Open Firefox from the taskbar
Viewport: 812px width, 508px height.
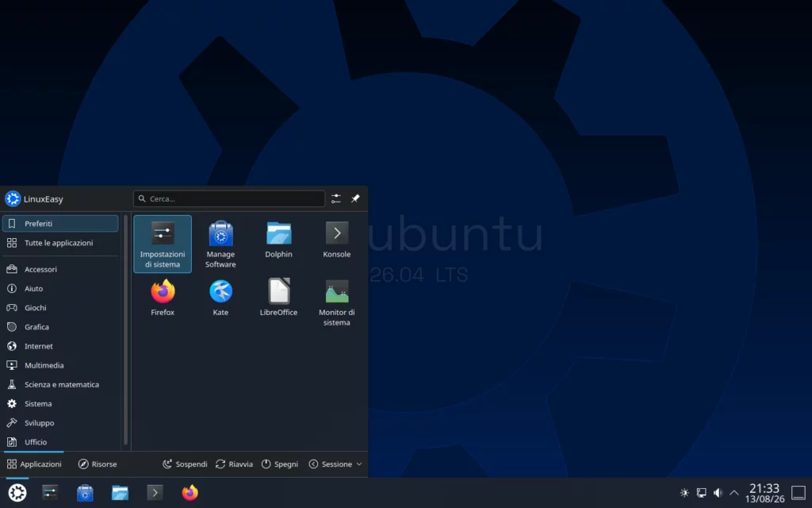(190, 492)
